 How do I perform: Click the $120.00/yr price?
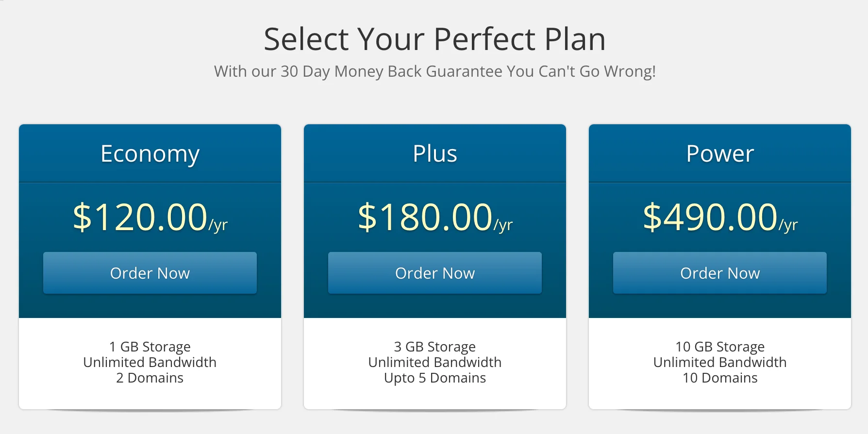150,217
